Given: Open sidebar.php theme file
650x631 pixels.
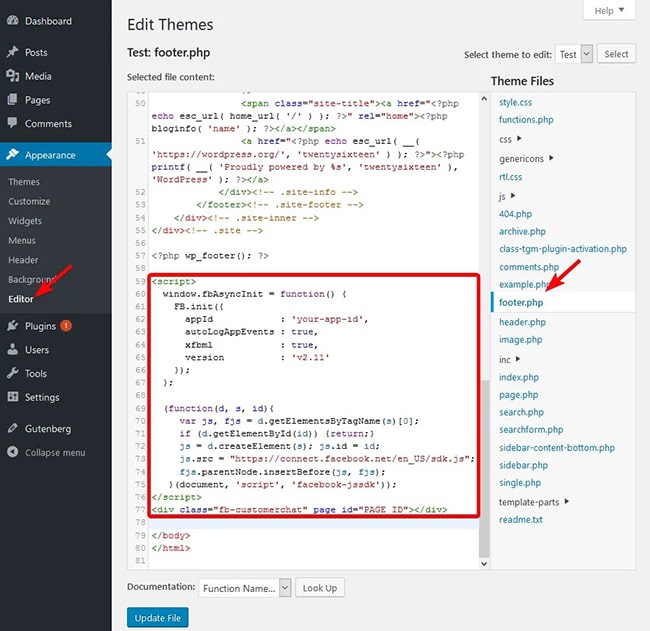Looking at the screenshot, I should click(523, 465).
